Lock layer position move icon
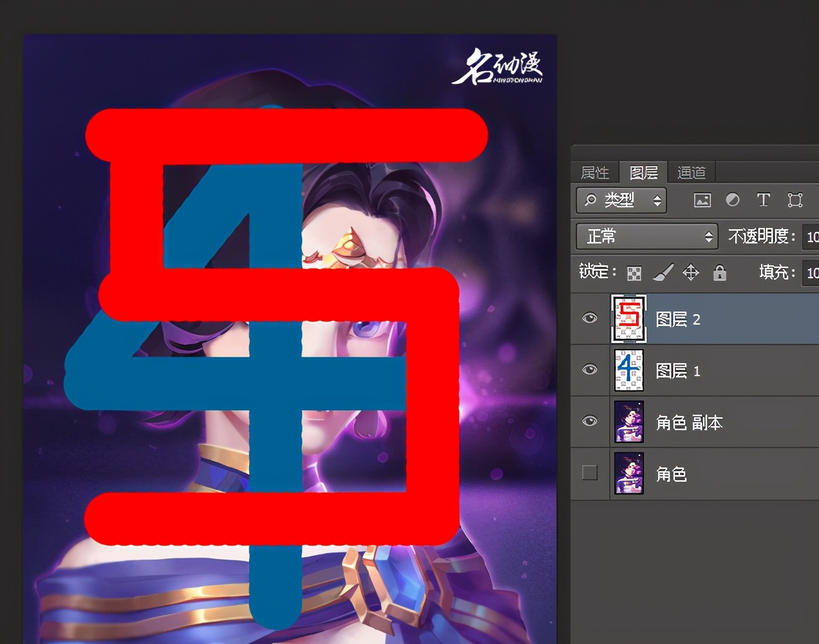 [x=691, y=273]
